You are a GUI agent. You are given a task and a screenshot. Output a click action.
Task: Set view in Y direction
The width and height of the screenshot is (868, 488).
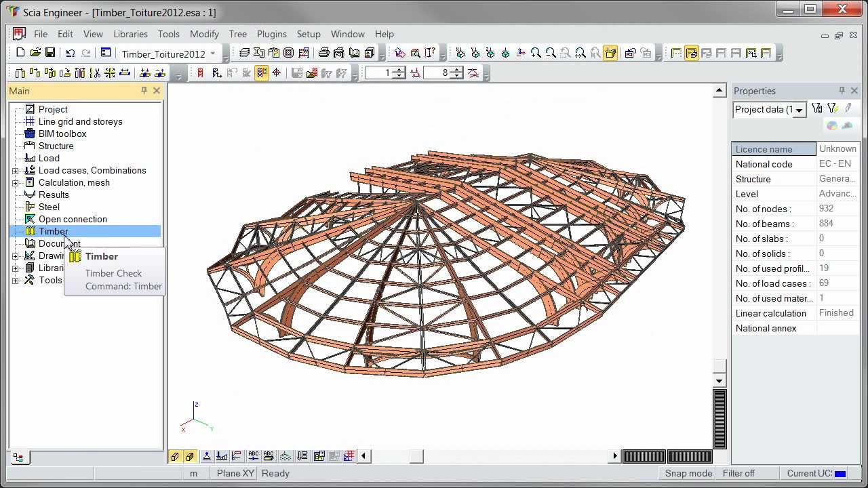click(x=475, y=53)
